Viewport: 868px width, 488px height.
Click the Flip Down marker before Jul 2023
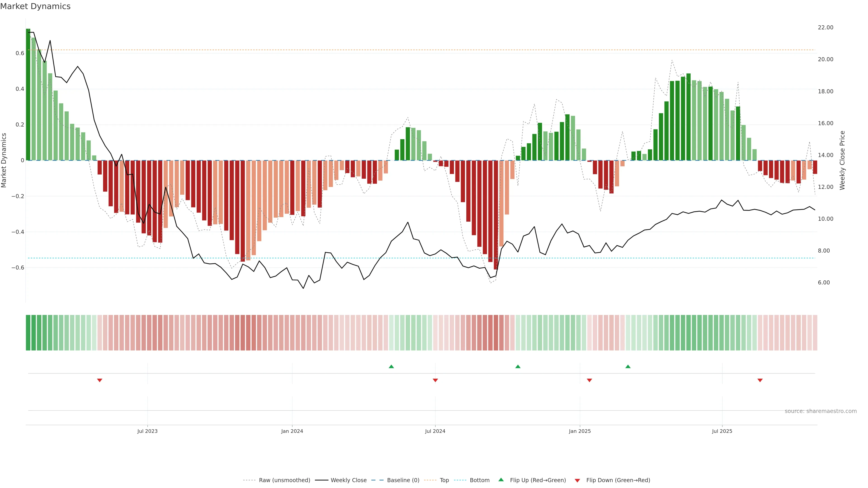tap(99, 380)
